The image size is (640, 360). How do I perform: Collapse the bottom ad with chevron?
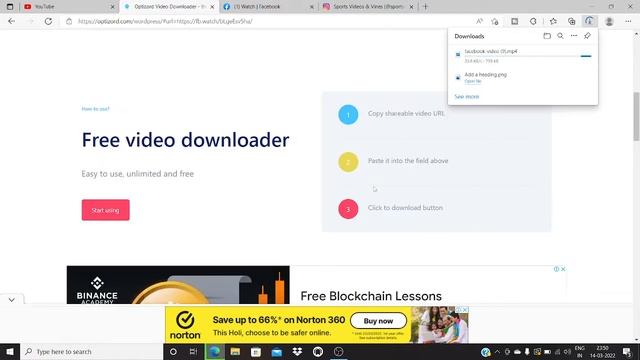tap(11, 300)
